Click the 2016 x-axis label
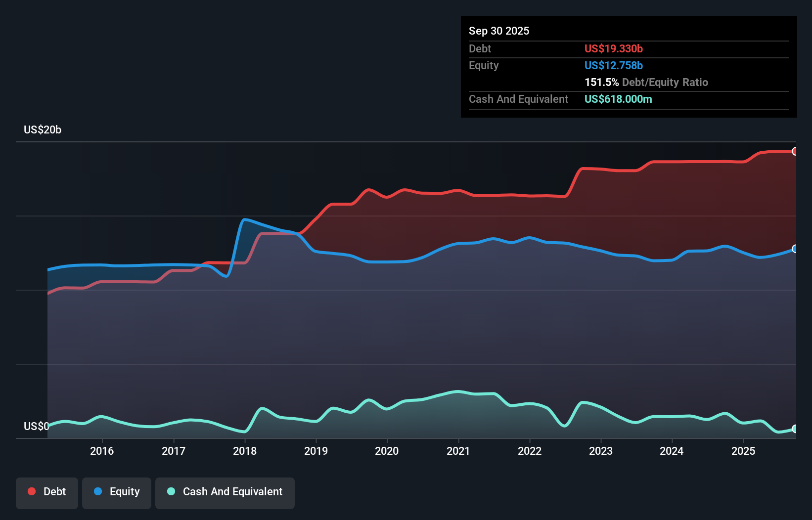812x520 pixels. tap(102, 451)
